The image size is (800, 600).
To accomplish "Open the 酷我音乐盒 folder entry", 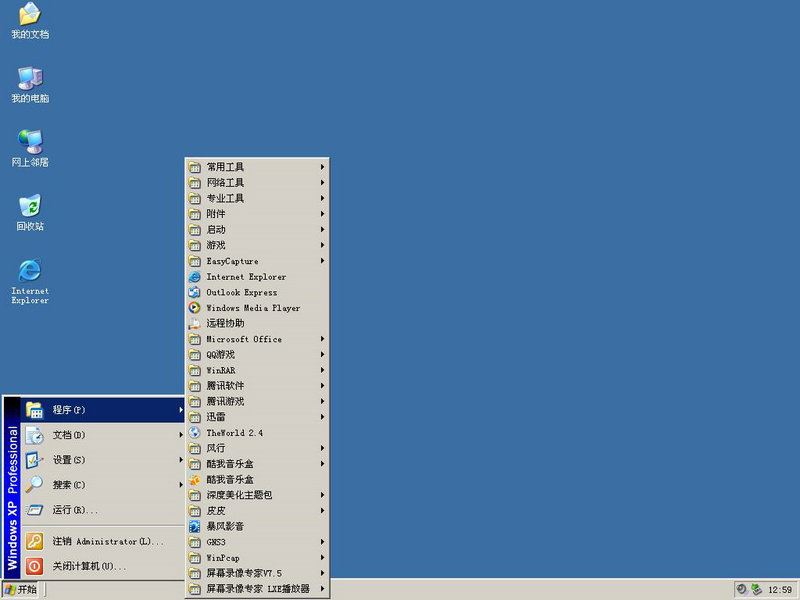I will pyautogui.click(x=257, y=464).
